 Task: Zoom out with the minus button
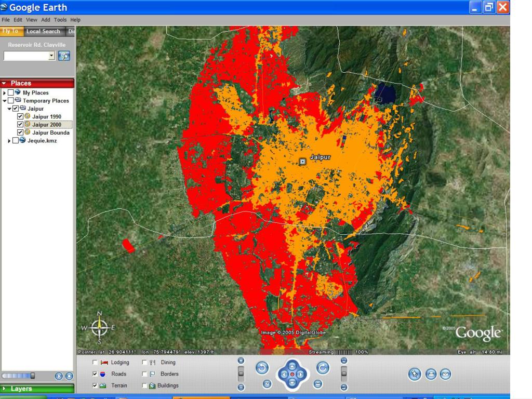tap(241, 387)
